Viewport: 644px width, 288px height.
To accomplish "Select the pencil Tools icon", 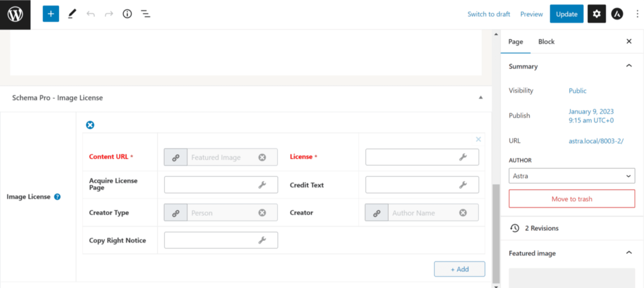I will [x=72, y=14].
